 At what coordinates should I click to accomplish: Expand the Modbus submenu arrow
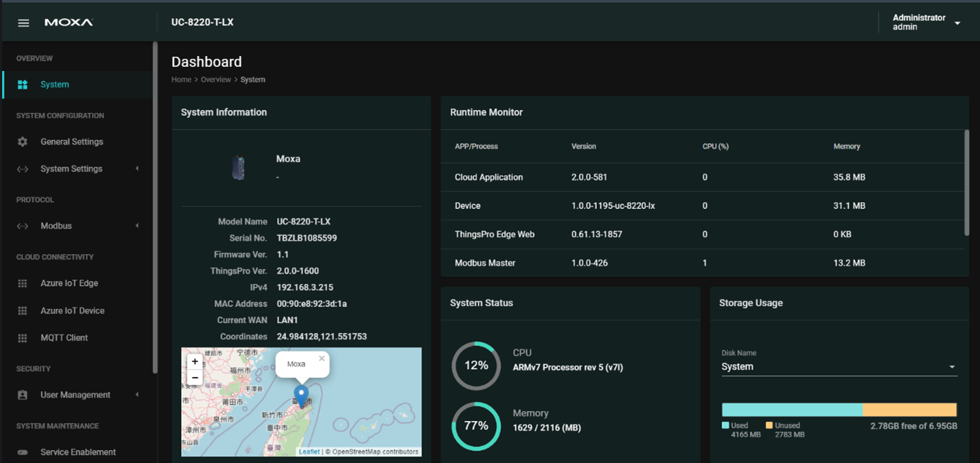[137, 226]
